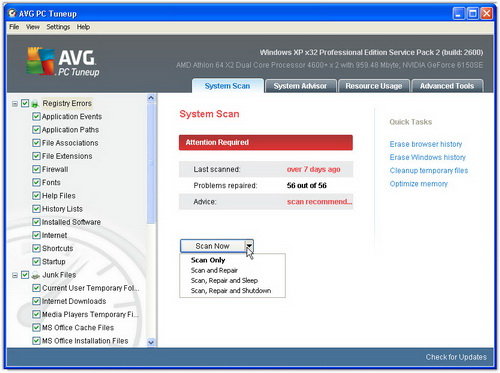Uncheck the Application Events checkbox
The image size is (500, 373).
click(36, 116)
